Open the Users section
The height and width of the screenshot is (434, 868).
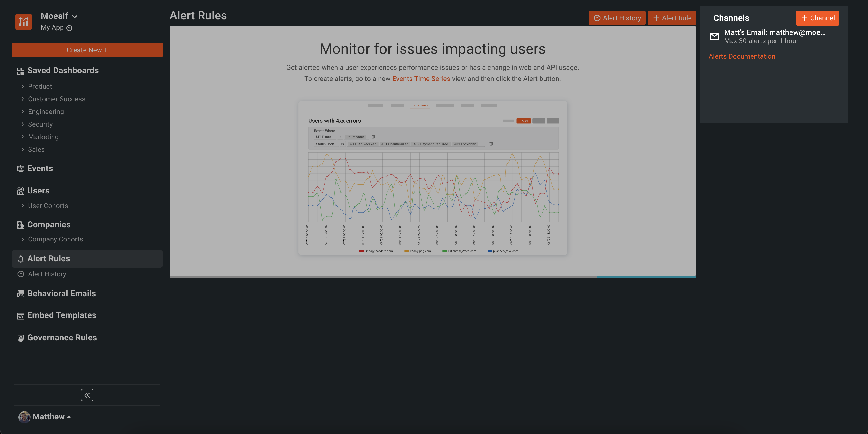[x=38, y=191]
